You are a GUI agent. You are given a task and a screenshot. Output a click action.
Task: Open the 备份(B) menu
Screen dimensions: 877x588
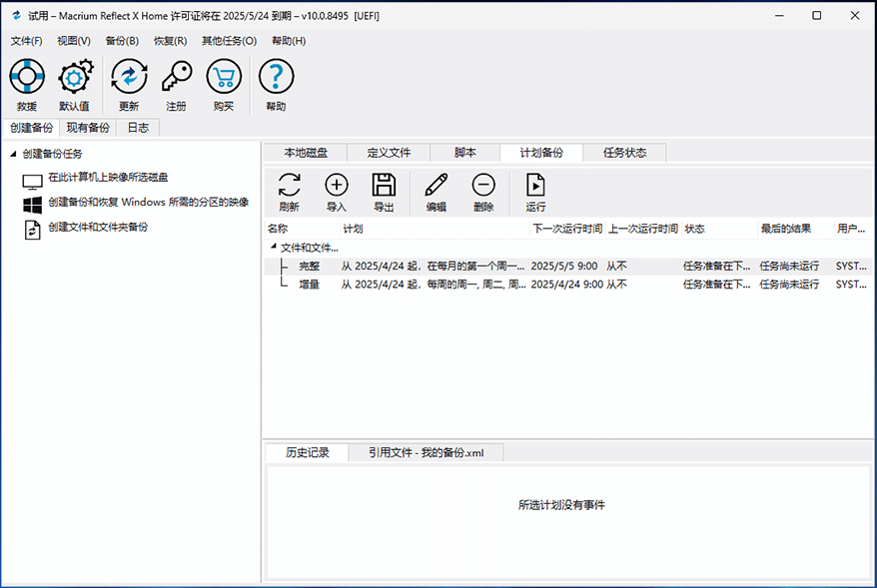click(122, 41)
